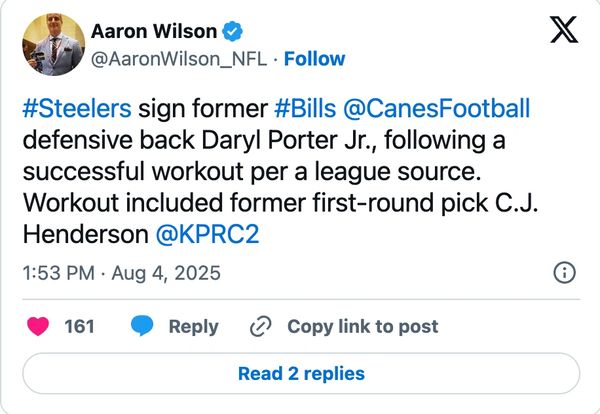
Task: Open the @AaronWilson_NFL handle link
Action: click(x=179, y=59)
